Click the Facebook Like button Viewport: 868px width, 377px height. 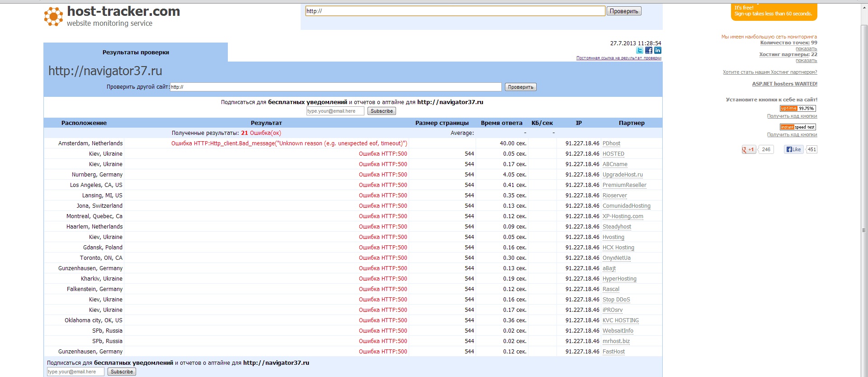point(793,149)
